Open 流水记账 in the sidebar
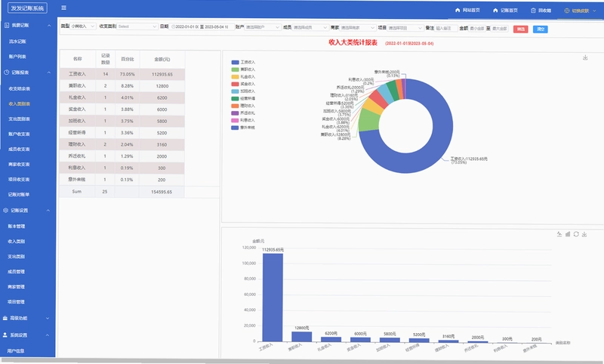The image size is (604, 364). coord(17,42)
